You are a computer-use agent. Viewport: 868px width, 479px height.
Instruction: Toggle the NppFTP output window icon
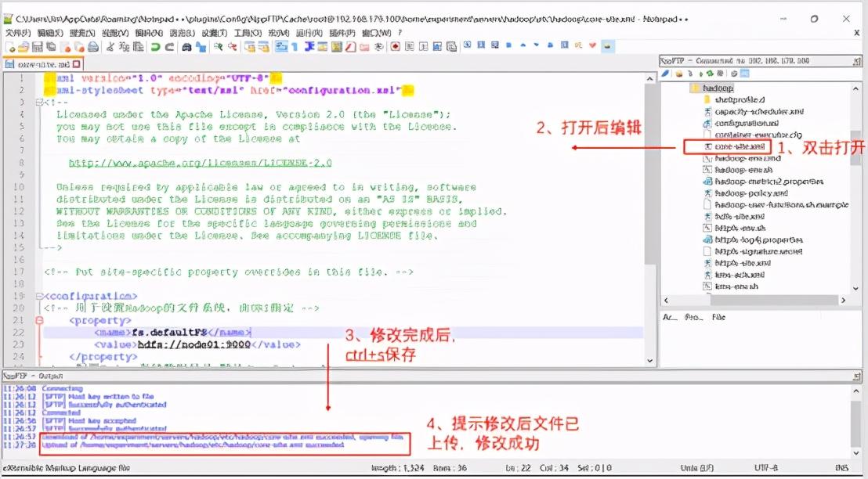coord(744,72)
